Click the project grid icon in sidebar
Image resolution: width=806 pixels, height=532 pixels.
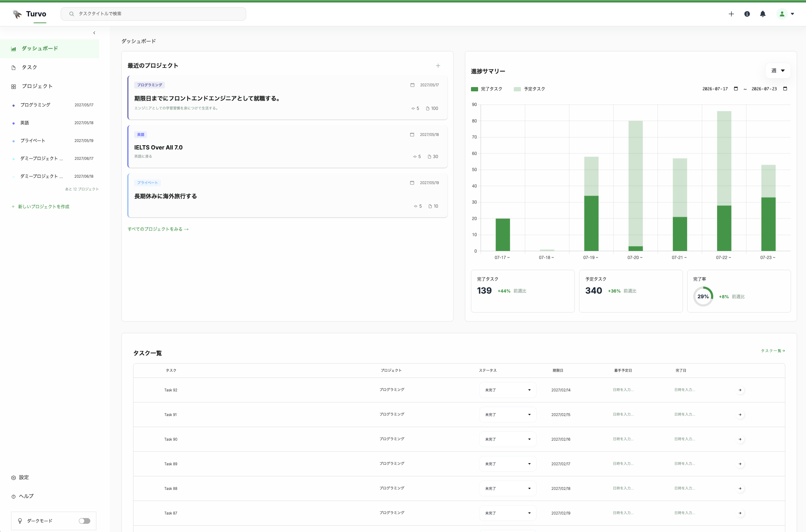coord(14,86)
